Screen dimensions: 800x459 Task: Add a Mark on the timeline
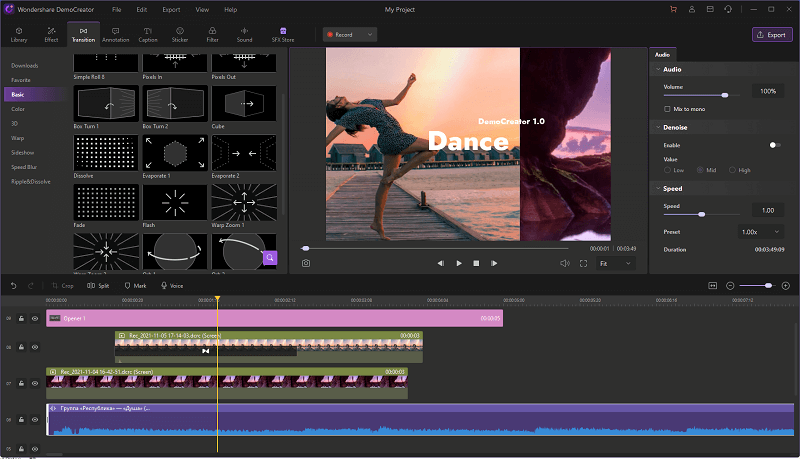click(x=134, y=286)
